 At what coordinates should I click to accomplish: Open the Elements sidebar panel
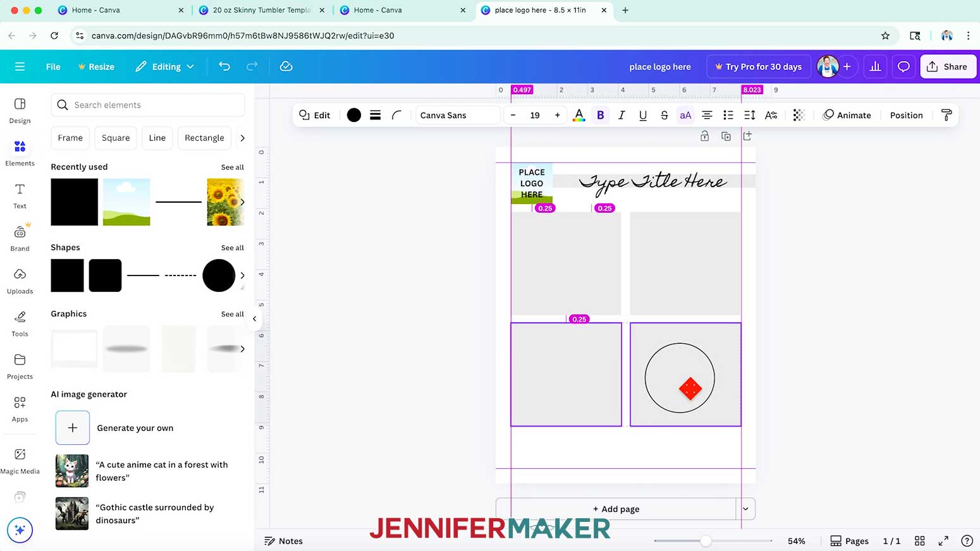tap(20, 154)
